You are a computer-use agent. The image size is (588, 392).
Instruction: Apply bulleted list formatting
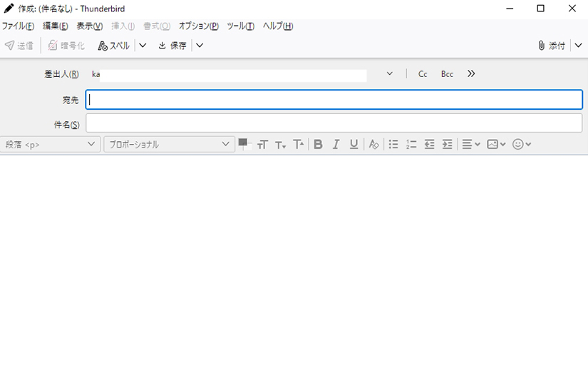[x=393, y=144]
